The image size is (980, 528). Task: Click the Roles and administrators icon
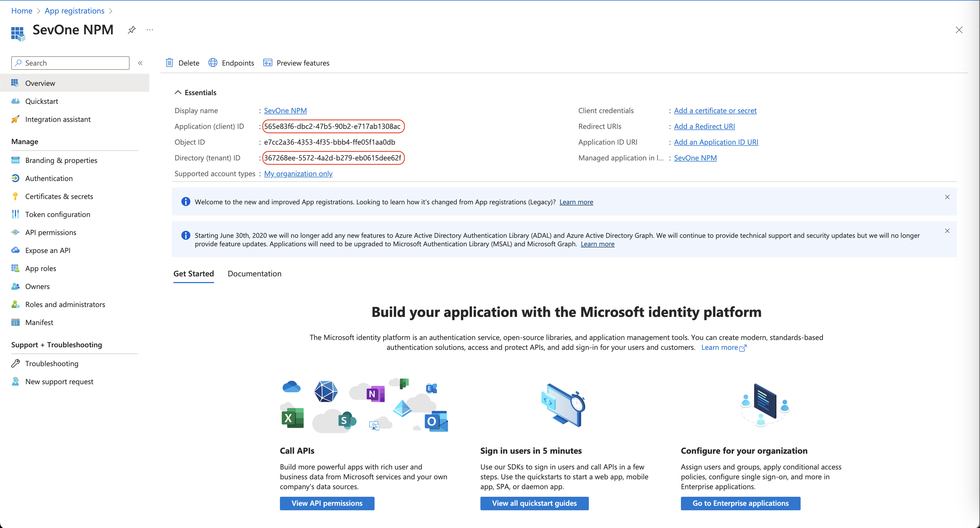pos(15,304)
